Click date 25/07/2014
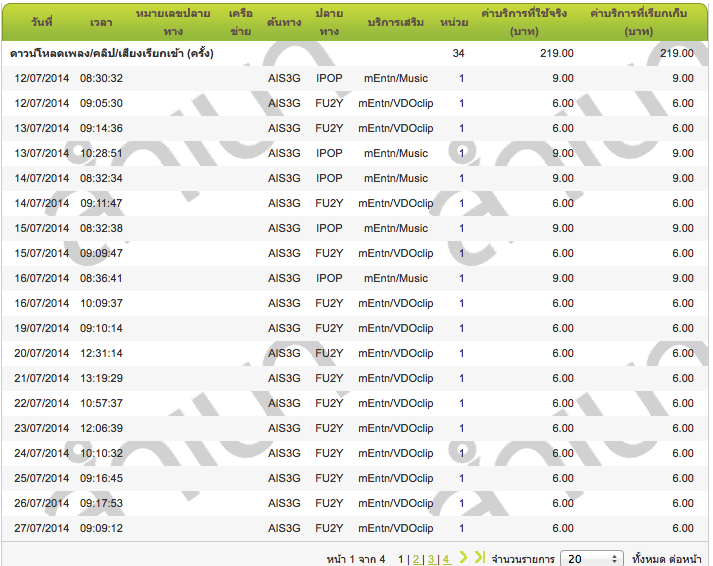This screenshot has height=566, width=713. click(x=41, y=478)
